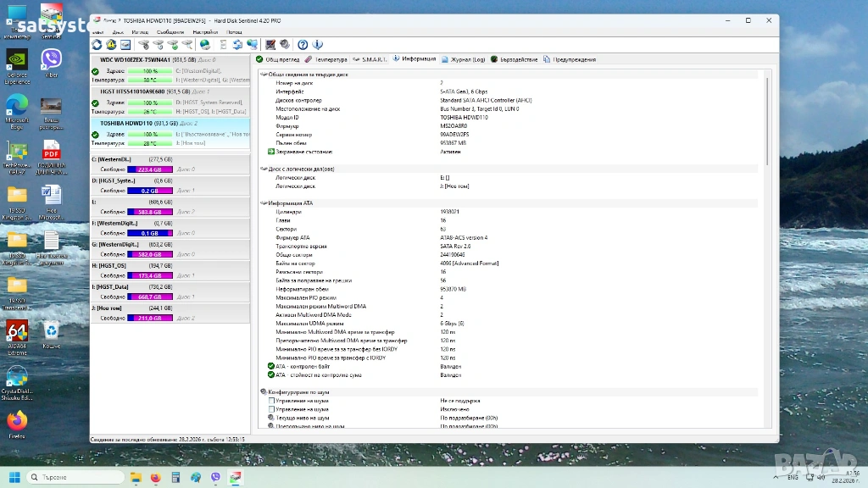
Task: Open AIDA64 Extreme desktop shortcut
Action: pos(17,333)
